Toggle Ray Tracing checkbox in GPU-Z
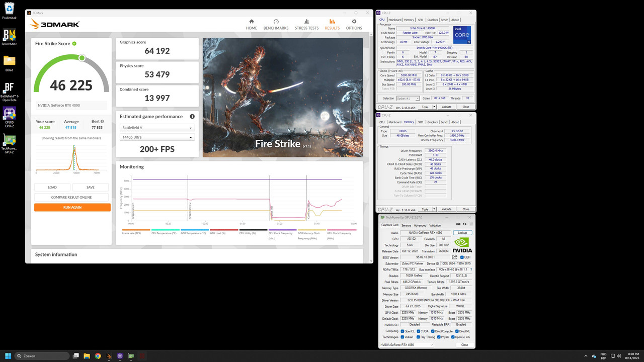The width and height of the screenshot is (644, 362). [418, 337]
